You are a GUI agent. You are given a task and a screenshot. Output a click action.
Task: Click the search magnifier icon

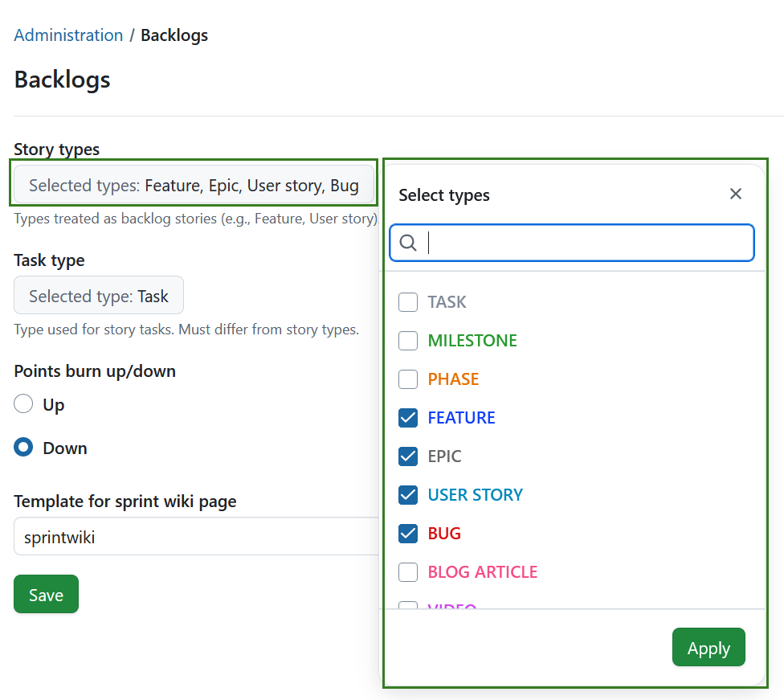[x=409, y=242]
